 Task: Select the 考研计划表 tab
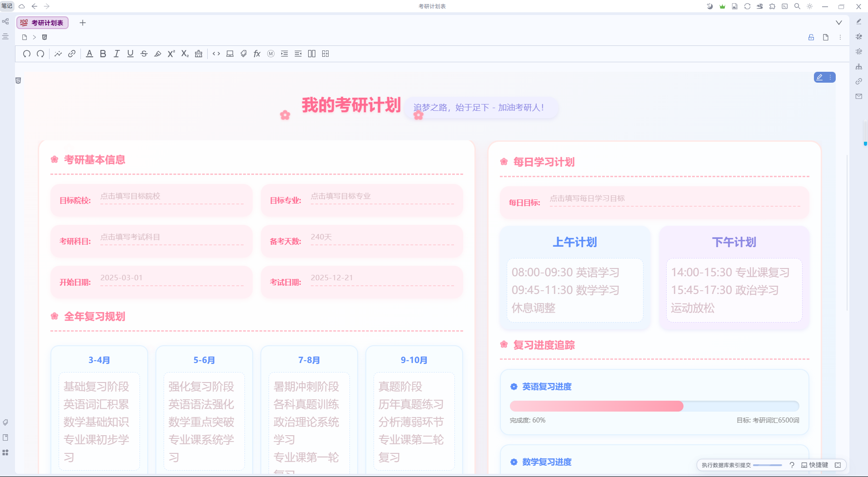[43, 23]
